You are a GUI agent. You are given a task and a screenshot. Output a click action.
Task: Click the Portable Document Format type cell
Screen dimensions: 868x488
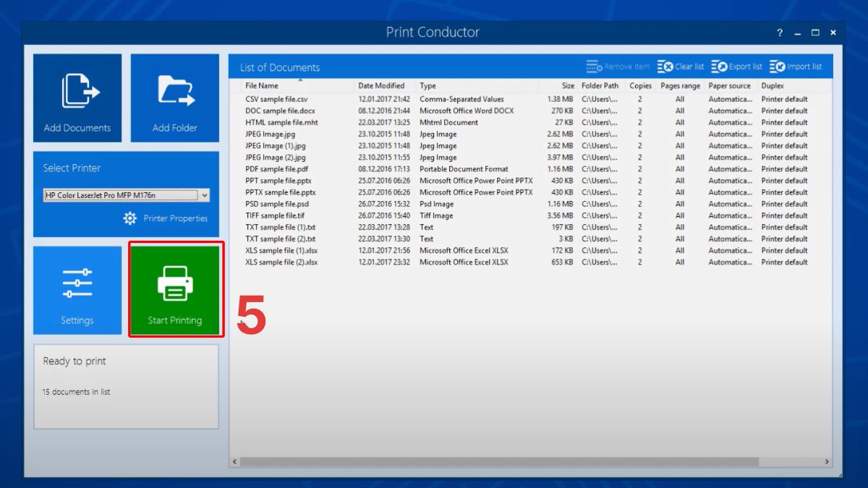[x=464, y=169]
